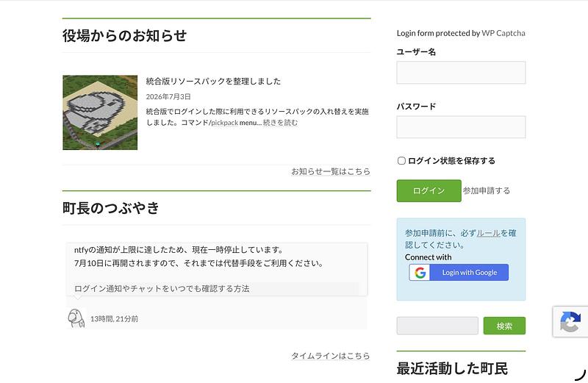Click the mayor's bird avatar icon
This screenshot has height=383, width=588.
(76, 318)
